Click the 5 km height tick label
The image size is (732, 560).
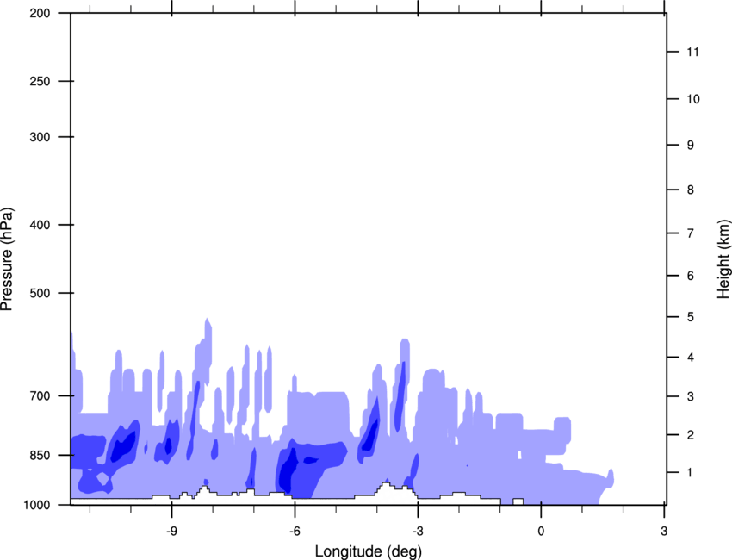(691, 317)
